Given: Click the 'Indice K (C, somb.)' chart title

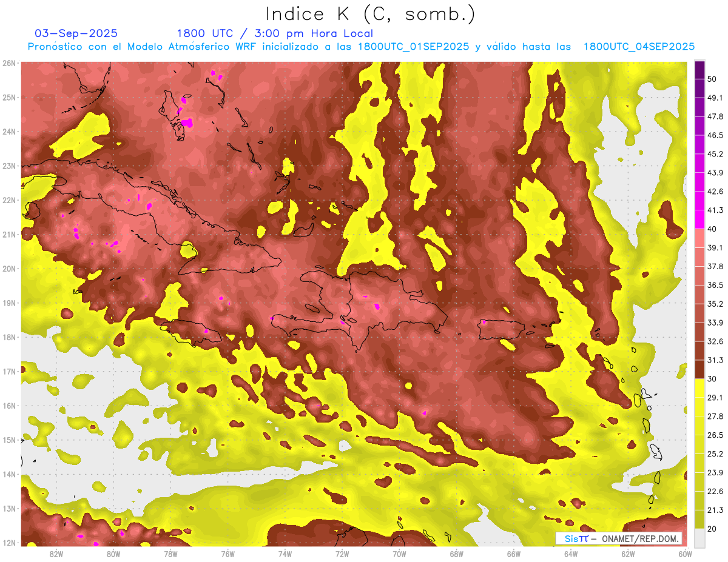Looking at the screenshot, I should (x=370, y=14).
